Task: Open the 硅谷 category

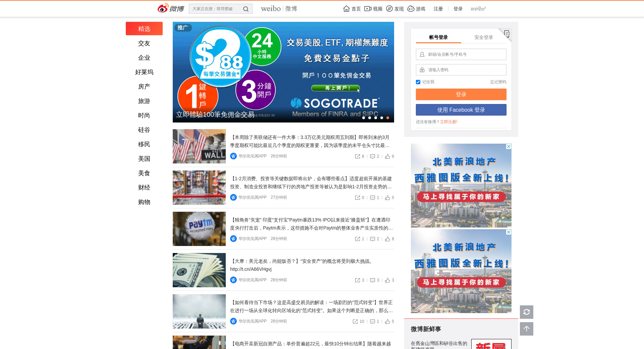Action: tap(144, 130)
